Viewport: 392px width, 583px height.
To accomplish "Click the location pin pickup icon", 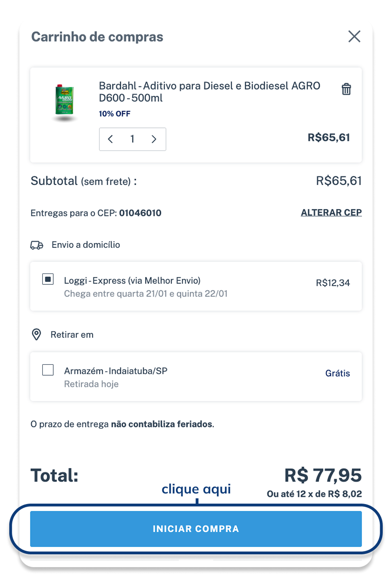I will [x=37, y=335].
